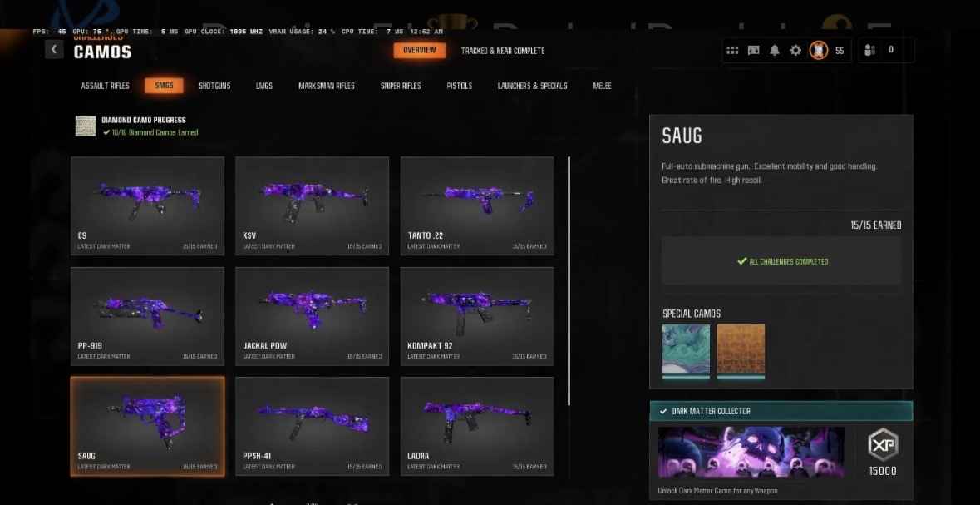This screenshot has width=980, height=505.
Task: Click the Diamond Camo Progress swatch icon
Action: tap(86, 126)
